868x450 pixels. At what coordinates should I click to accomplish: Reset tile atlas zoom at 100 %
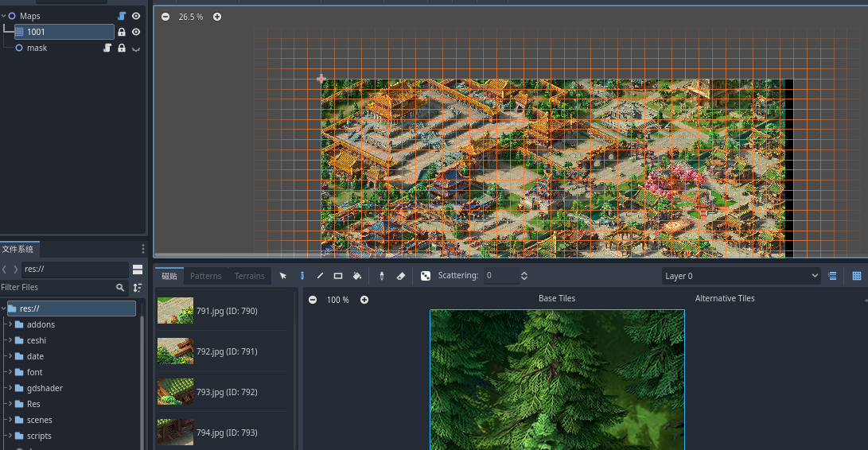pos(337,300)
